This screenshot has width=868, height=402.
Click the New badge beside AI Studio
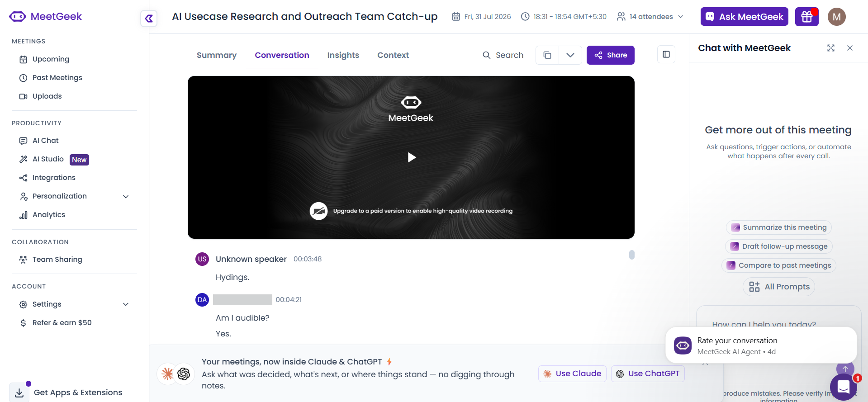79,160
